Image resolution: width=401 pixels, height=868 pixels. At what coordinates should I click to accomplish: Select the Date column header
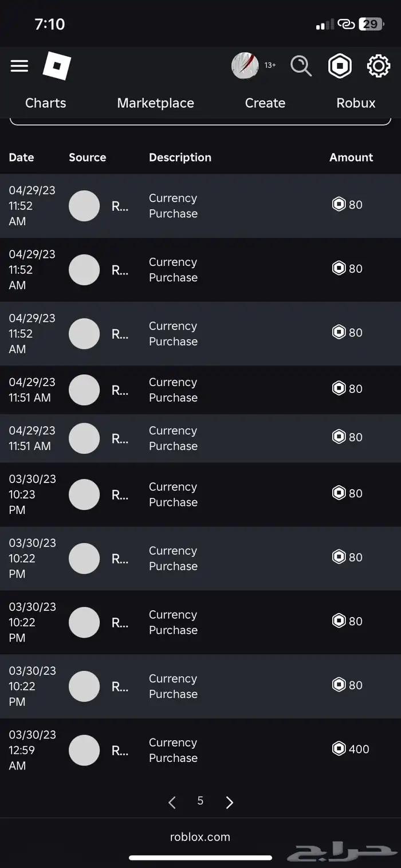(x=22, y=158)
